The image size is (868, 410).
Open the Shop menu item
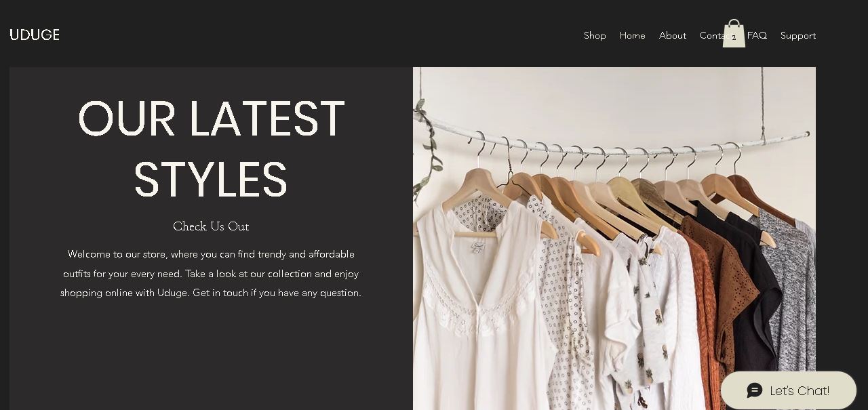coord(595,35)
